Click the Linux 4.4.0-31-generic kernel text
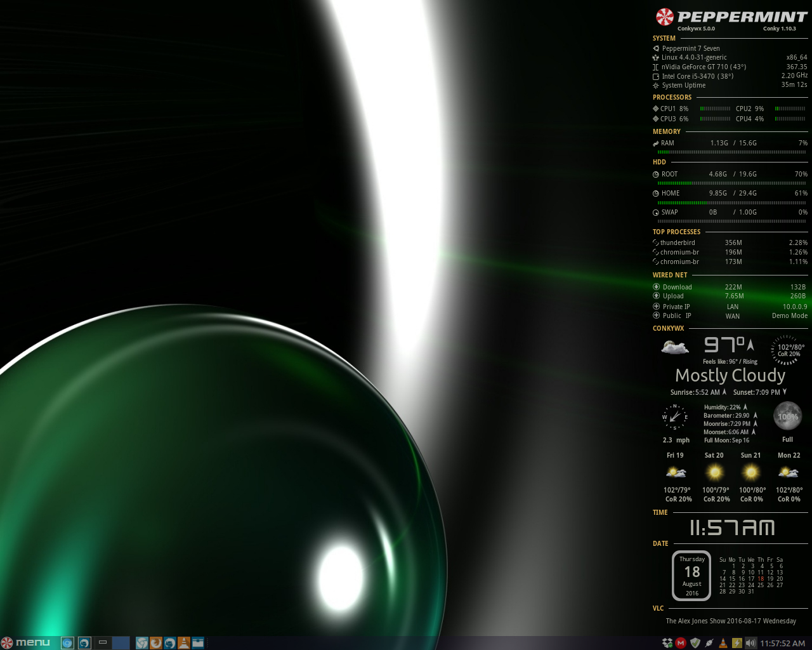This screenshot has width=812, height=650. [694, 57]
